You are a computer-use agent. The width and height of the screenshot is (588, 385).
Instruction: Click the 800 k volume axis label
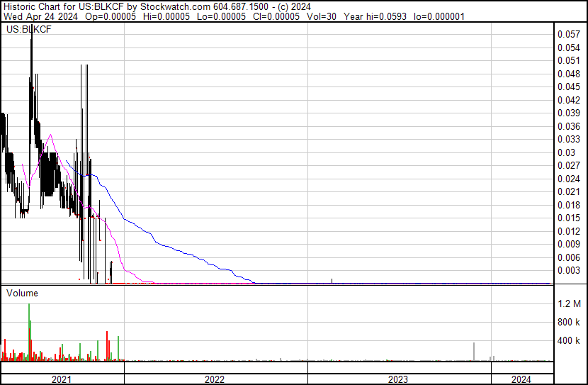(570, 322)
